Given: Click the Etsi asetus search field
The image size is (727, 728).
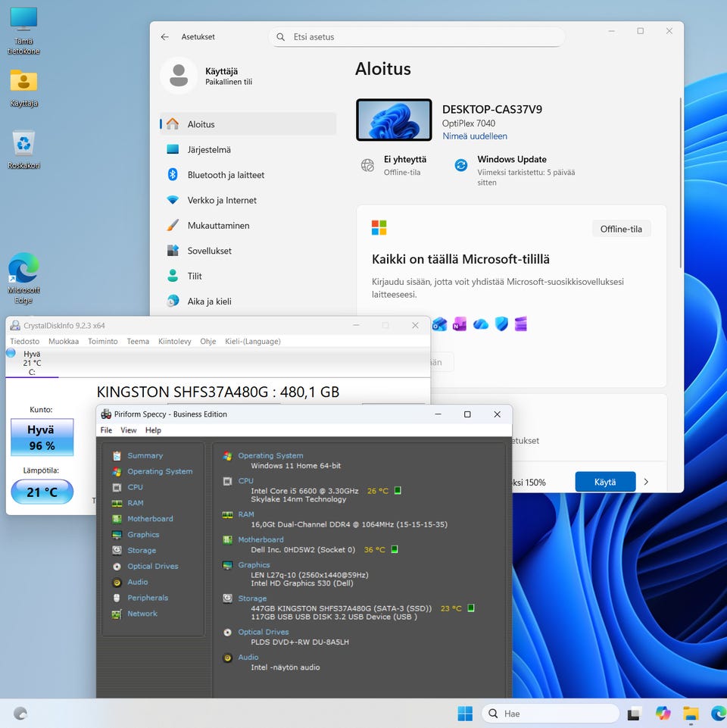Looking at the screenshot, I should click(x=417, y=37).
